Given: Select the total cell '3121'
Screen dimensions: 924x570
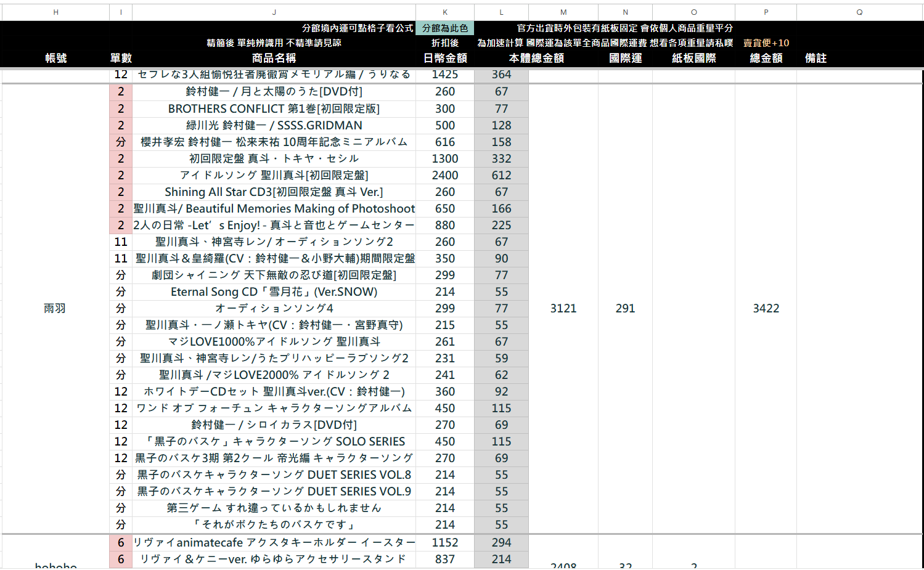Looking at the screenshot, I should pos(563,309).
